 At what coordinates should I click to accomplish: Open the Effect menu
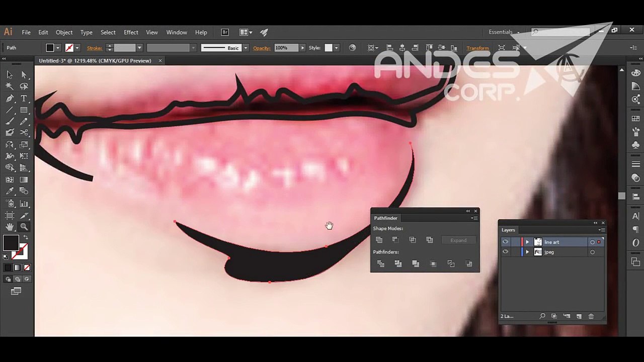131,32
